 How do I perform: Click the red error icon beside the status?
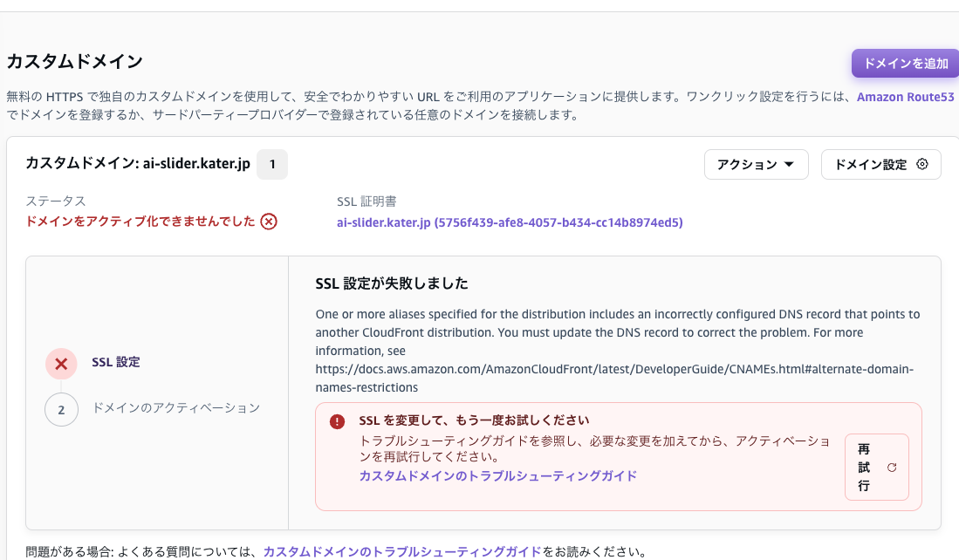pos(269,222)
